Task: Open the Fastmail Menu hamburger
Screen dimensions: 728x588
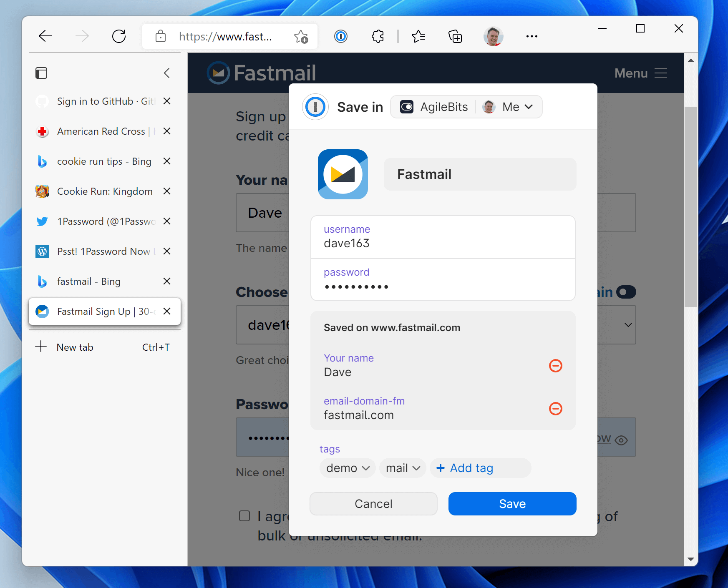Action: coord(660,73)
